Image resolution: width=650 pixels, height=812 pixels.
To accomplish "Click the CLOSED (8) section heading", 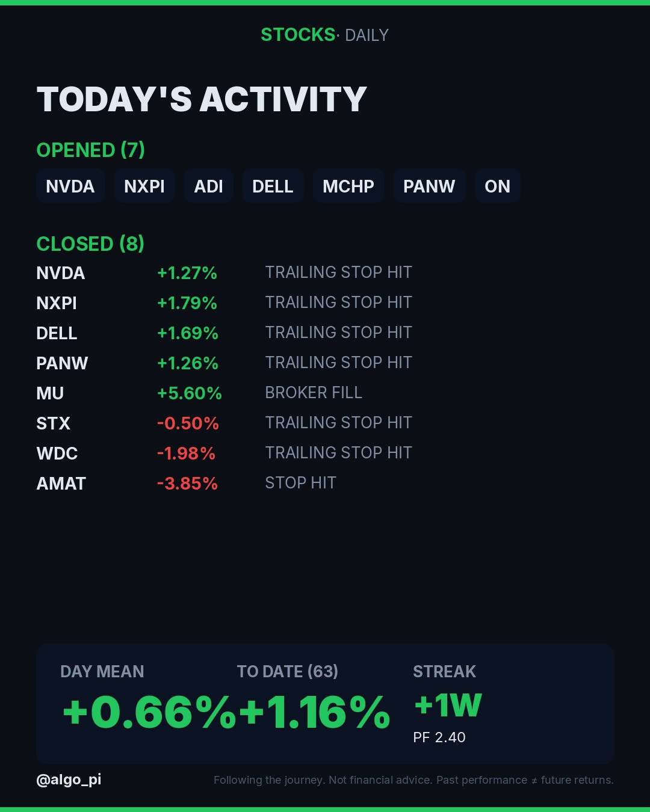I will pos(90,244).
